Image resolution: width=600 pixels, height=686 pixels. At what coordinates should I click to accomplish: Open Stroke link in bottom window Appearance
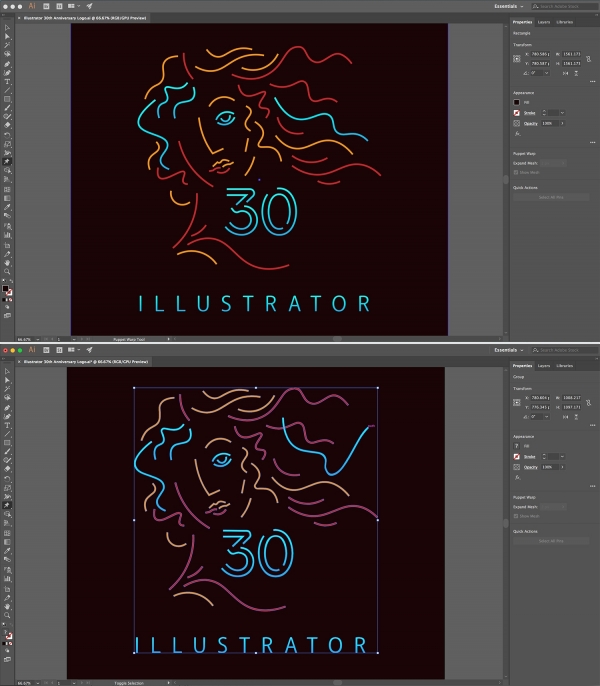(x=530, y=457)
